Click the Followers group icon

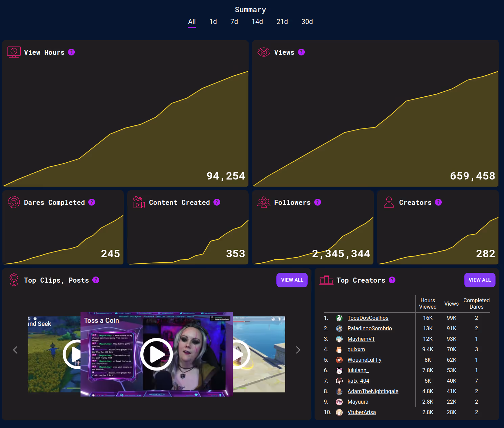click(x=264, y=202)
